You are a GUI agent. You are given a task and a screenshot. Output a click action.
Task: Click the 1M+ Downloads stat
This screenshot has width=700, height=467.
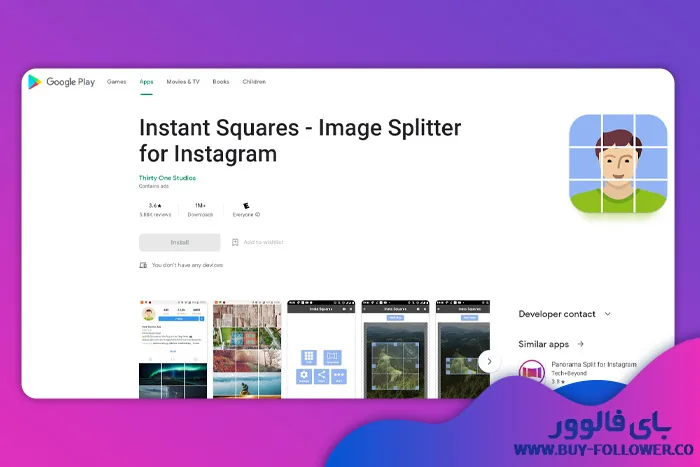[200, 210]
